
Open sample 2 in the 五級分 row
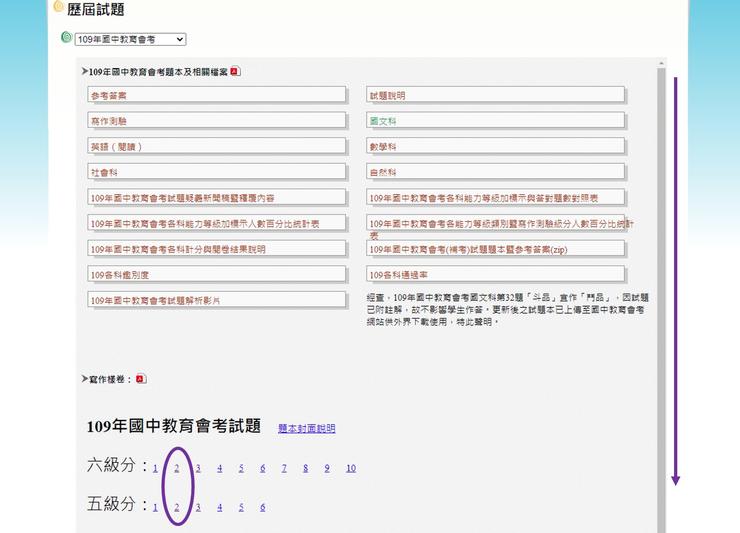[x=177, y=507]
